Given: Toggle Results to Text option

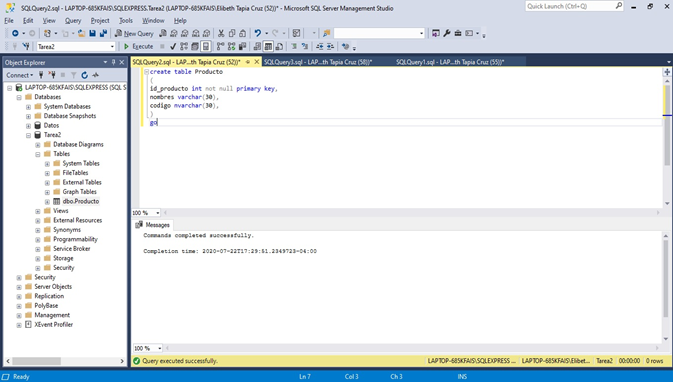Looking at the screenshot, I should coord(258,46).
